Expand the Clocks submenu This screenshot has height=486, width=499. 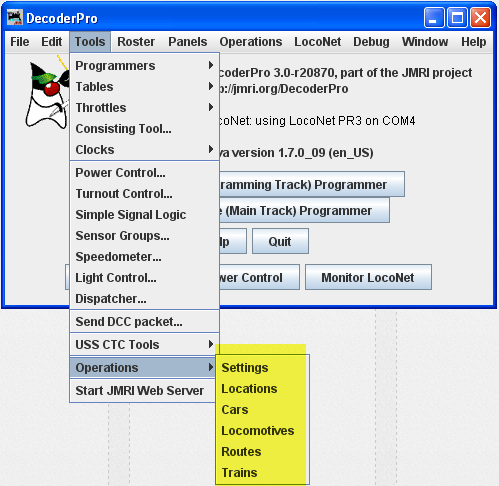click(x=144, y=150)
